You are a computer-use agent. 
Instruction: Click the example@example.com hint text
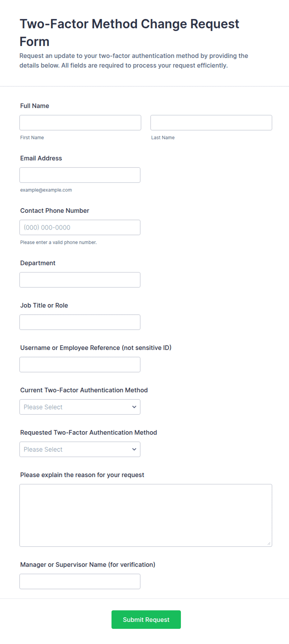click(46, 190)
